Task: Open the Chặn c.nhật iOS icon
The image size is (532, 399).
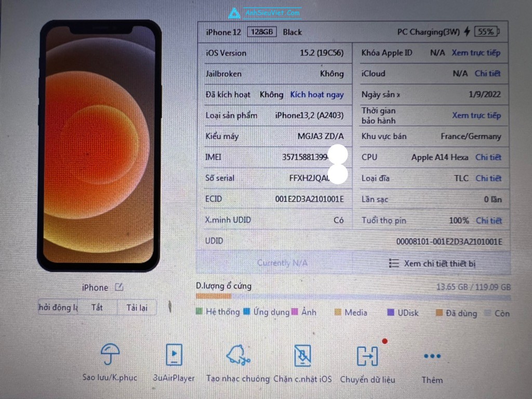Action: point(303,355)
